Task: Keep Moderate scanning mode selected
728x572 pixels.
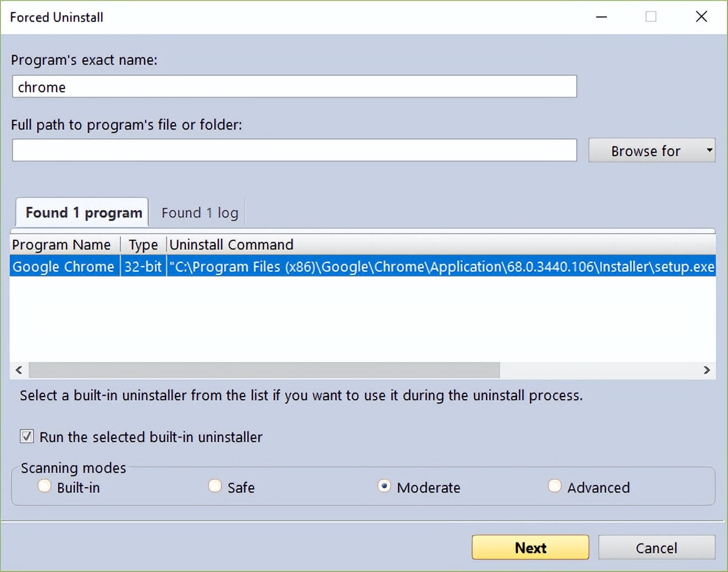Action: pyautogui.click(x=384, y=486)
